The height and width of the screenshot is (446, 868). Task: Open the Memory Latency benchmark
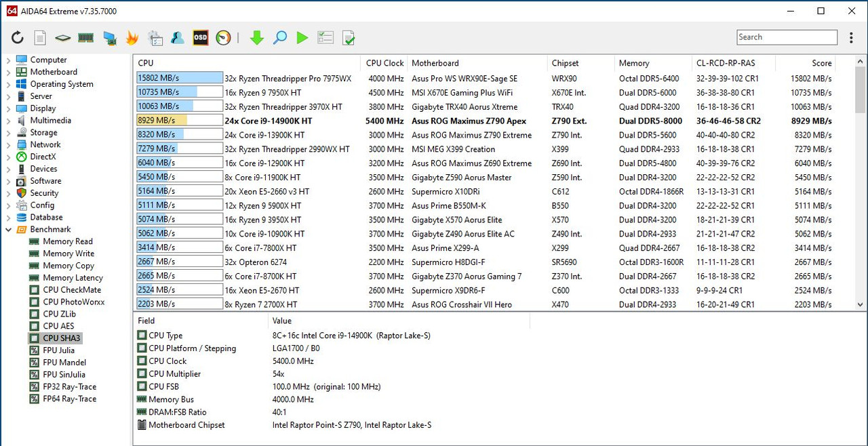(x=73, y=278)
